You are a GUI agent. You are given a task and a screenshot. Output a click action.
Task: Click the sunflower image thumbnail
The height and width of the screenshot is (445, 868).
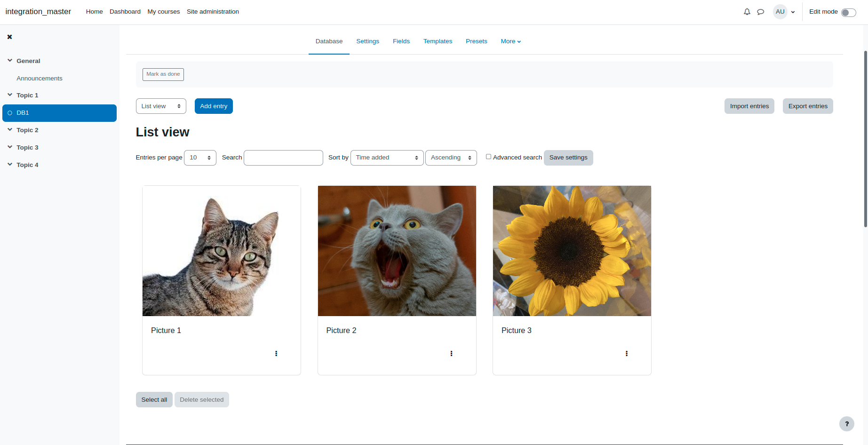pyautogui.click(x=572, y=251)
